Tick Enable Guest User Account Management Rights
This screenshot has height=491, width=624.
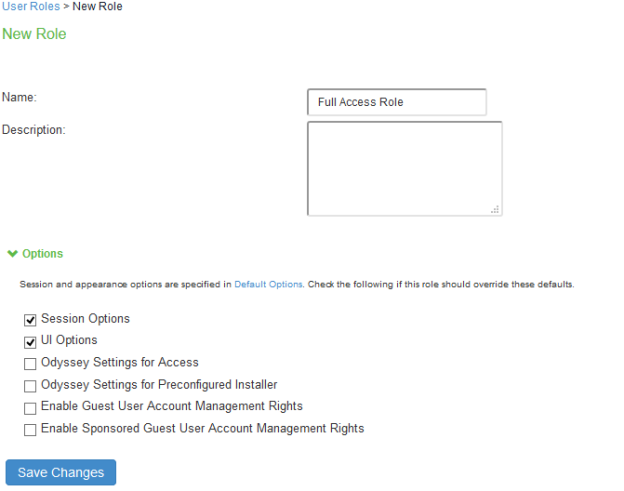[x=30, y=408]
